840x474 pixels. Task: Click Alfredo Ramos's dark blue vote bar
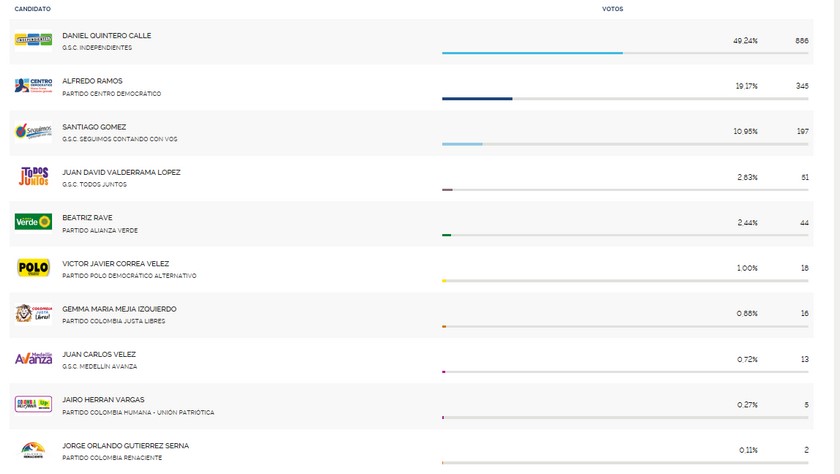point(477,99)
